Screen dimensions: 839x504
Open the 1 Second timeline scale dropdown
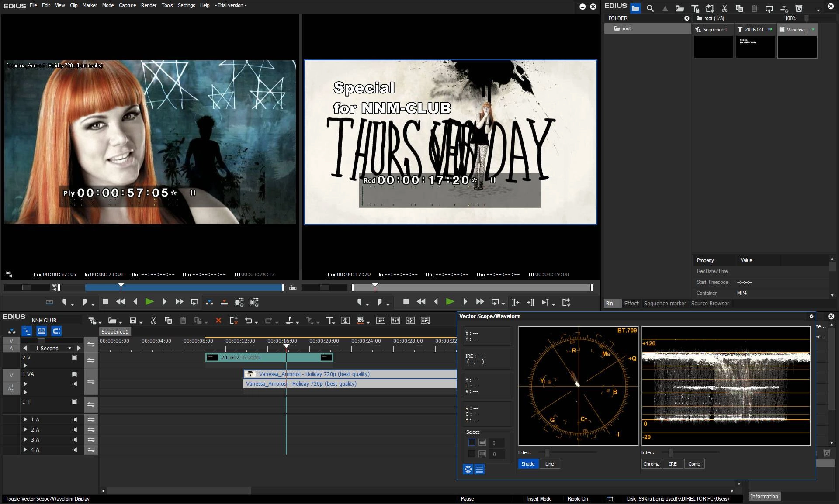click(x=69, y=348)
